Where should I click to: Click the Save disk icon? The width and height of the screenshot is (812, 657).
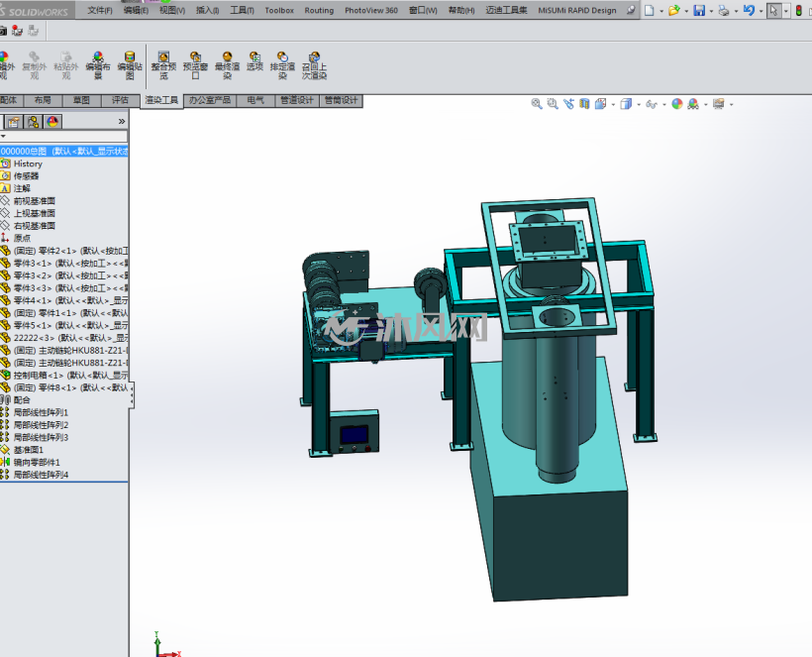click(x=699, y=10)
